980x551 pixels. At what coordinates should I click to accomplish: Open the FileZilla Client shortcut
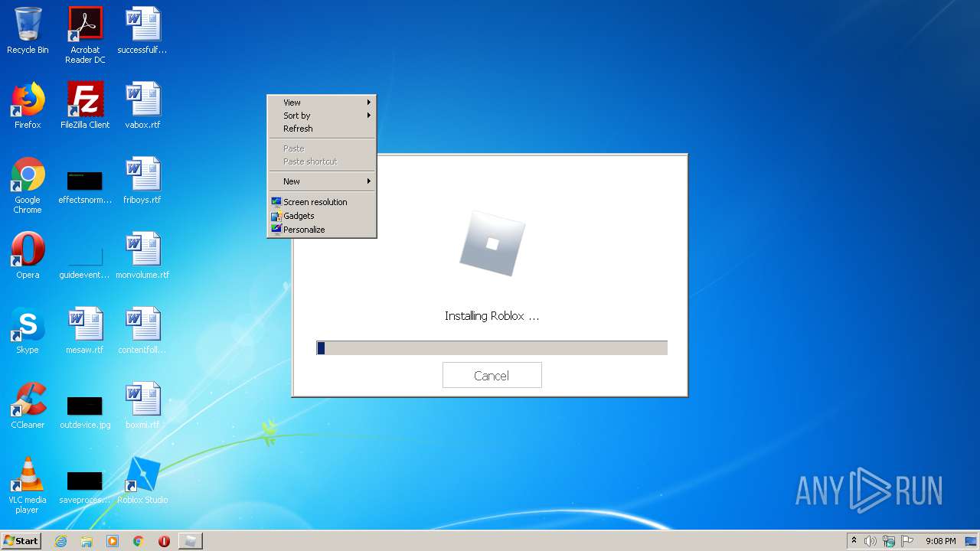point(85,106)
